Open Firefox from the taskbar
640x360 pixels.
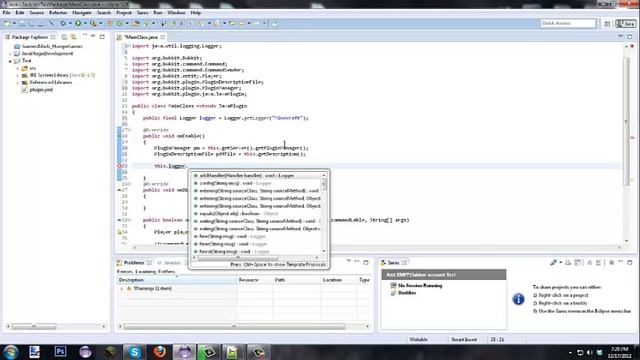point(160,352)
